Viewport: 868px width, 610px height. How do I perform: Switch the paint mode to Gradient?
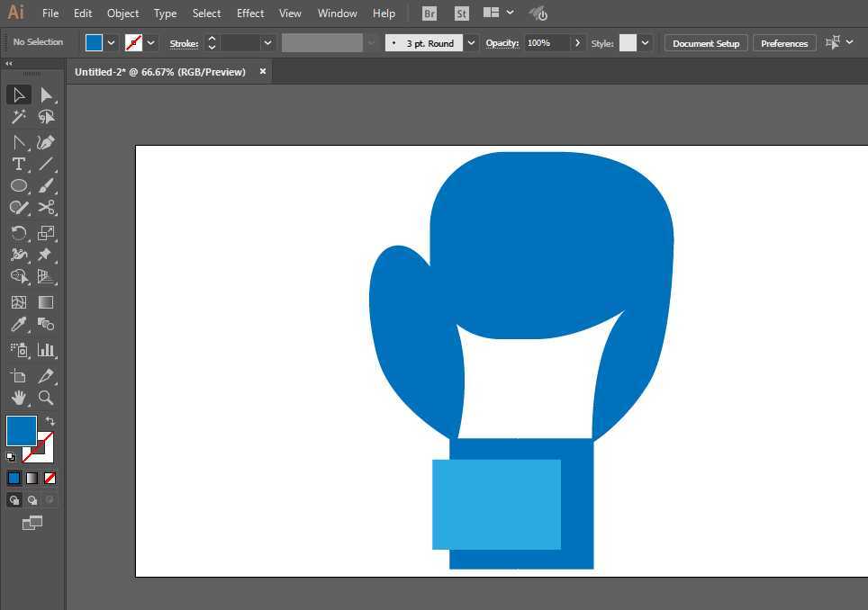[32, 478]
